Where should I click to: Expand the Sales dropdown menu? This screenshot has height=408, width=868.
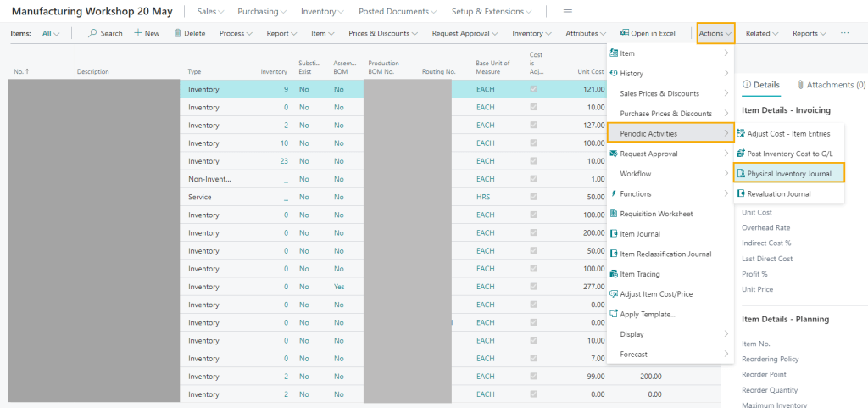[209, 12]
